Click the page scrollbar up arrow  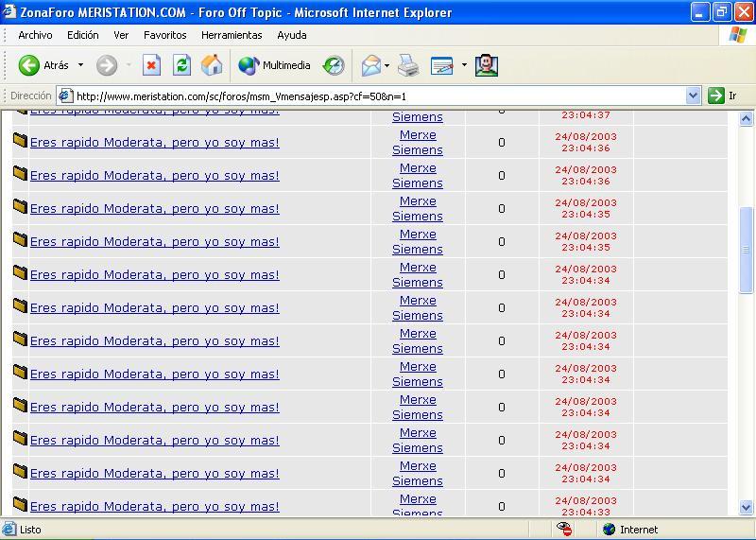coord(746,119)
